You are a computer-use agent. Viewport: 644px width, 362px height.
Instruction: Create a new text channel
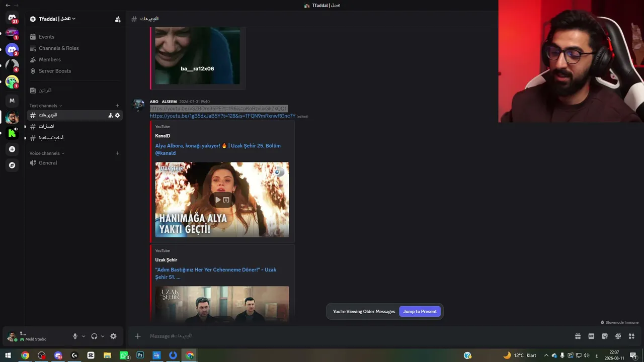[117, 106]
